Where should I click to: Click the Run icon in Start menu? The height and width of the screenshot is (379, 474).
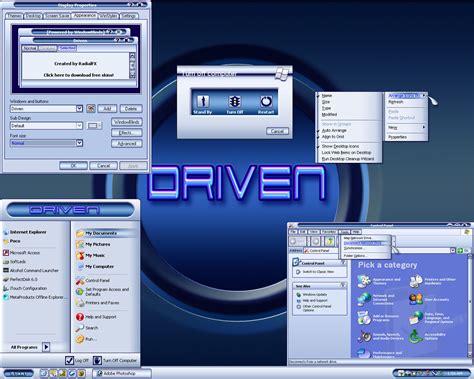click(80, 339)
